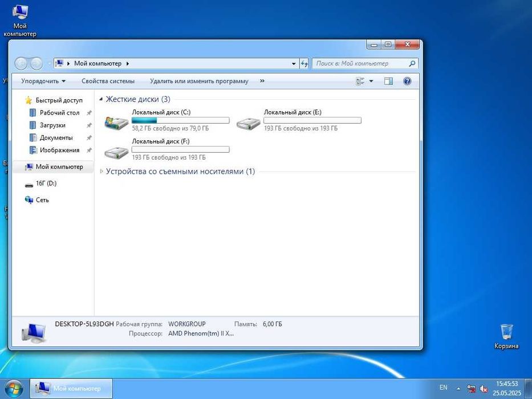Click the network tray icon

coord(471,389)
